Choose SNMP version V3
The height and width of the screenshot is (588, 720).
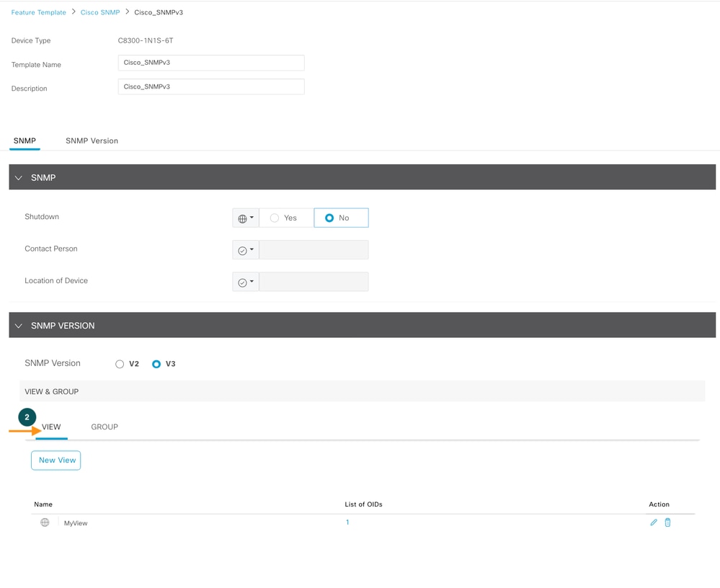tap(156, 364)
